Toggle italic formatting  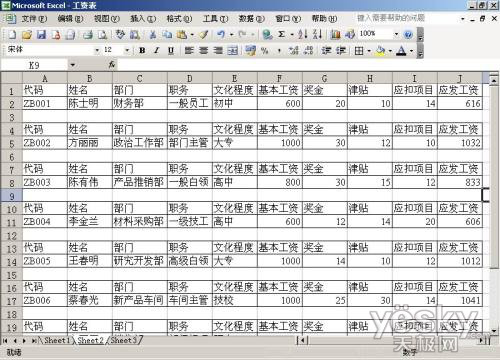pos(156,51)
